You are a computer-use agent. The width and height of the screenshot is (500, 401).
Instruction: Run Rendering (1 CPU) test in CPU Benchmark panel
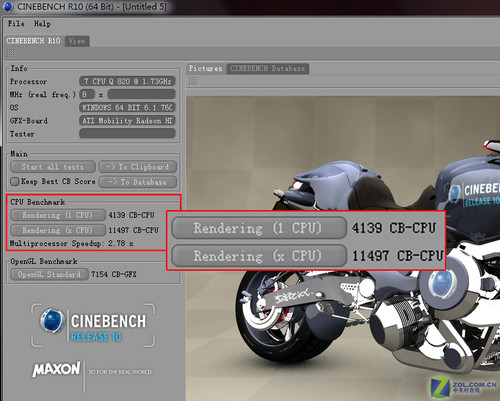click(58, 215)
